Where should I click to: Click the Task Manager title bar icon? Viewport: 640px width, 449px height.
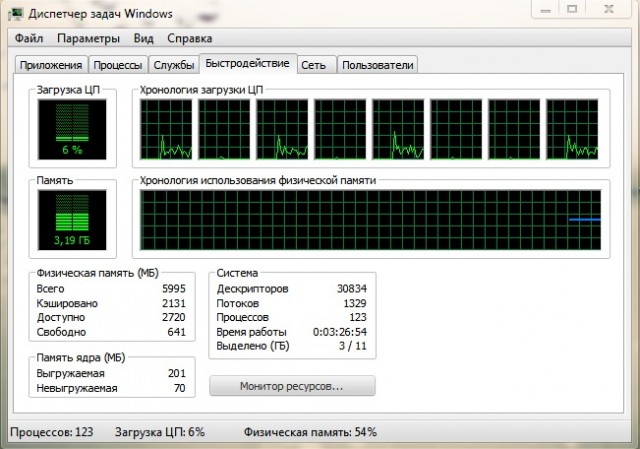[16, 14]
